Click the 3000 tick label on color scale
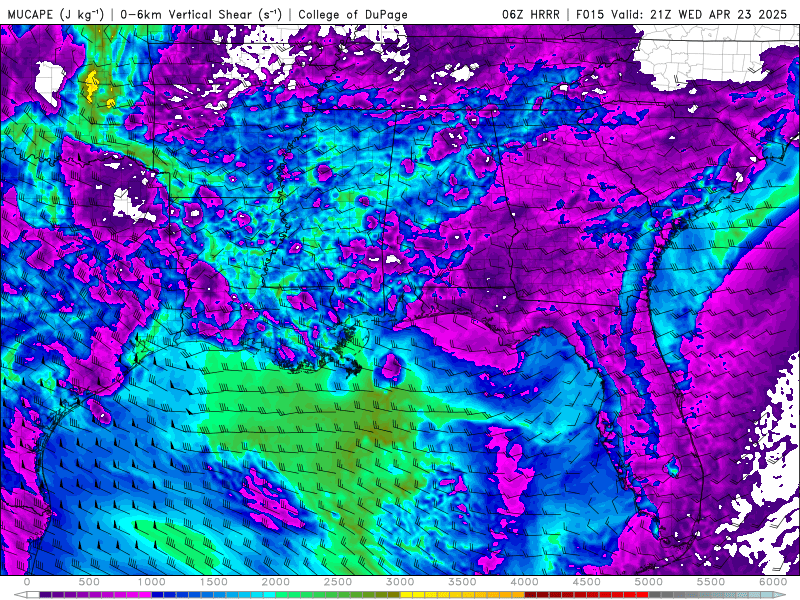Viewport: 800px width, 600px height. (400, 582)
